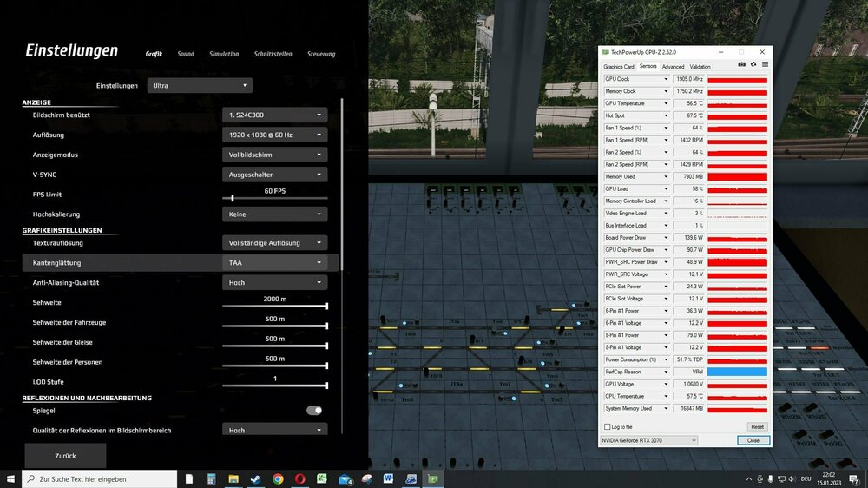Open the GPU-Z hamburger menu icon
This screenshot has width=868, height=488.
coord(764,65)
